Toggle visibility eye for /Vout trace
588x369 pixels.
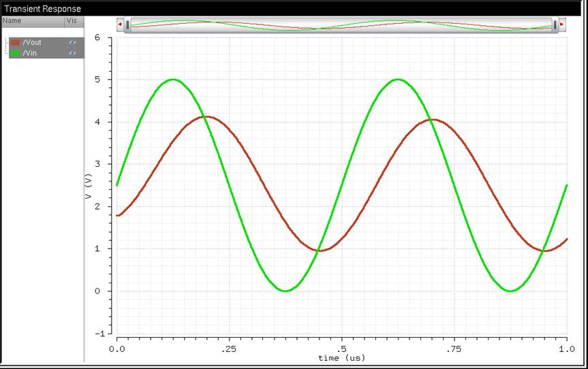(72, 42)
